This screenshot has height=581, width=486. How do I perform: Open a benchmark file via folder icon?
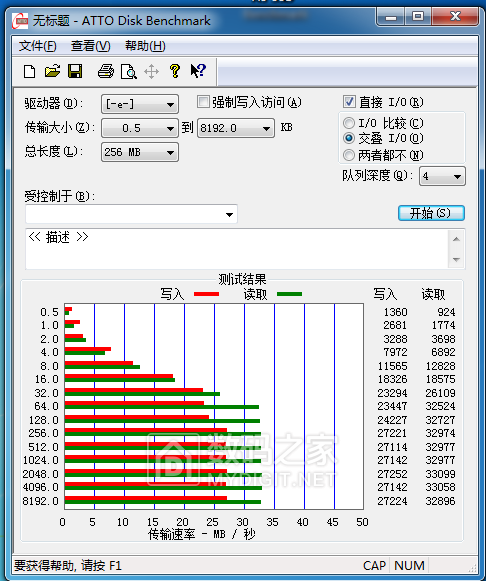pos(52,71)
